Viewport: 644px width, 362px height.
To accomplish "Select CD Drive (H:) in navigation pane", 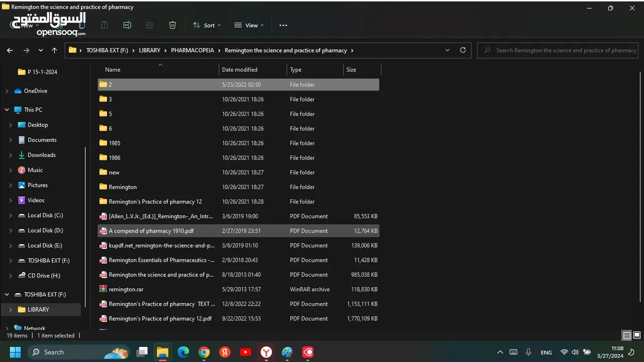I will [x=44, y=276].
